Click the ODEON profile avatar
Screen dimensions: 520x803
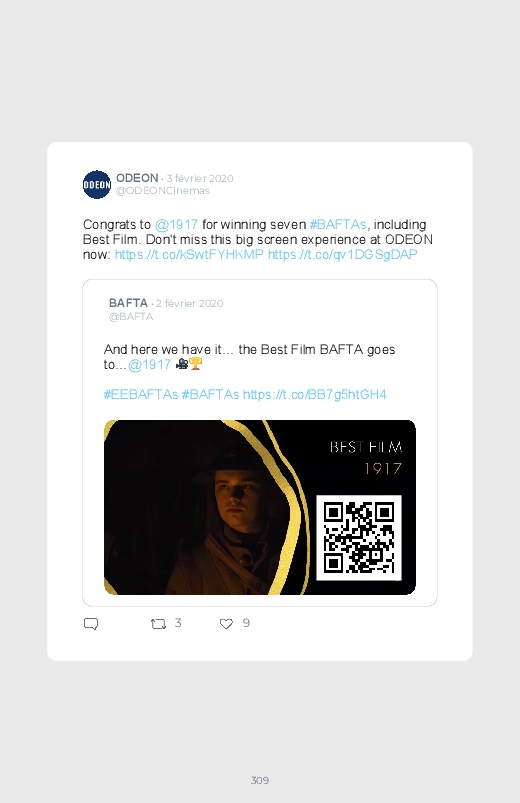click(97, 184)
